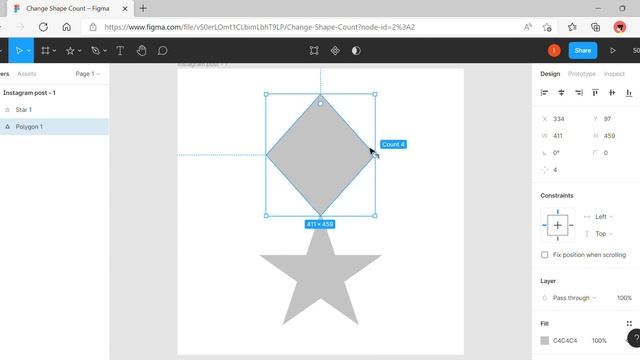Click the Mask icon in toolbar

point(356,51)
